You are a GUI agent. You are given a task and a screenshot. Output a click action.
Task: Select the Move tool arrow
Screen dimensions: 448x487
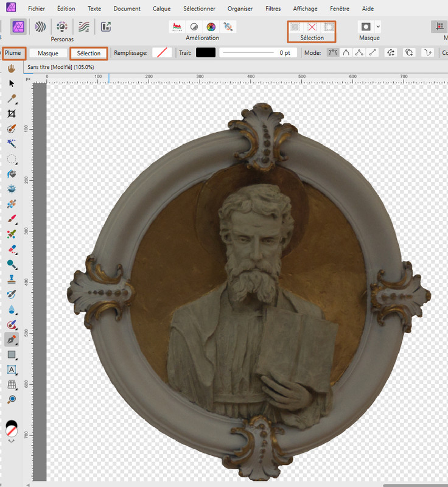[x=12, y=83]
